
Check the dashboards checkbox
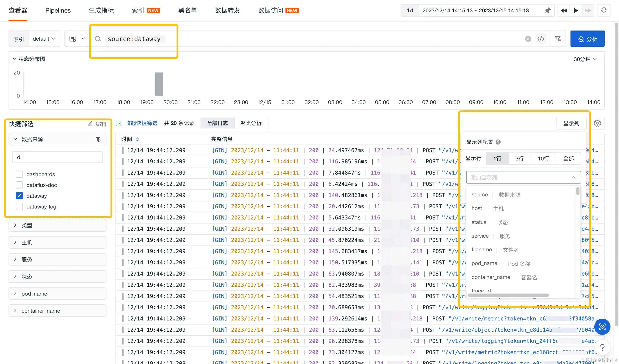[19, 174]
